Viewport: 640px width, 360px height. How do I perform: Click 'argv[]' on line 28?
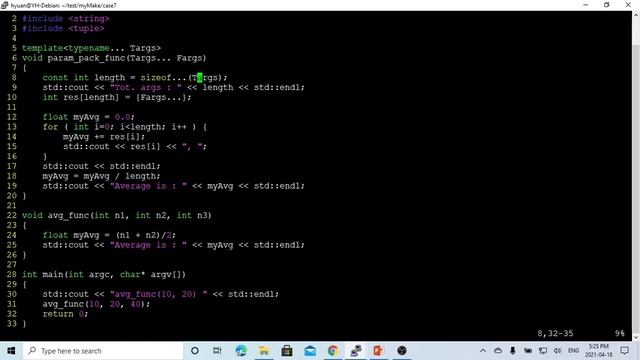166,274
